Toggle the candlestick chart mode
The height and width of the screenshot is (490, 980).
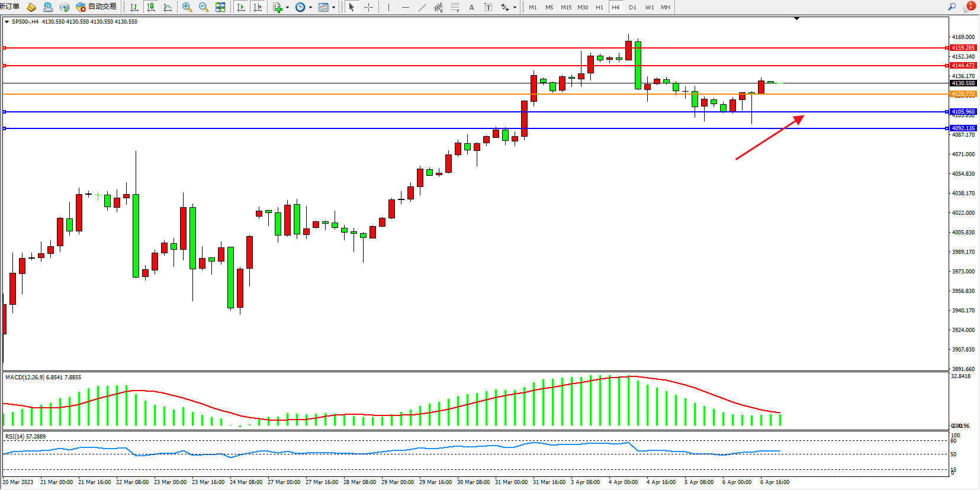tap(151, 7)
